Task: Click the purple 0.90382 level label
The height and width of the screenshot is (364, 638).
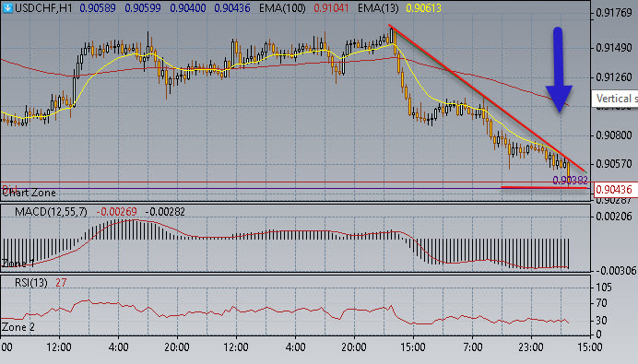Action: 570,181
